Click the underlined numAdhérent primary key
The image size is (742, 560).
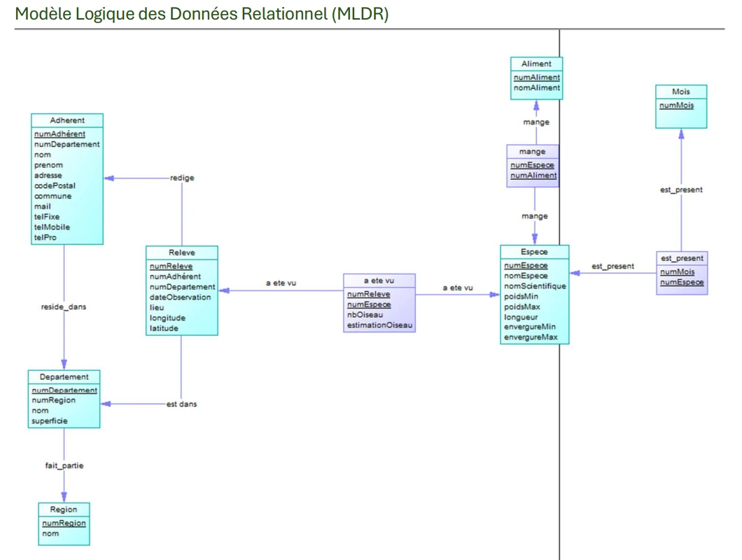point(56,134)
